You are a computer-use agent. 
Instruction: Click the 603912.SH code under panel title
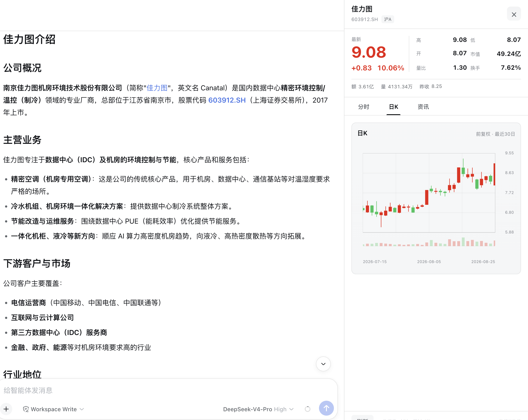(x=364, y=19)
